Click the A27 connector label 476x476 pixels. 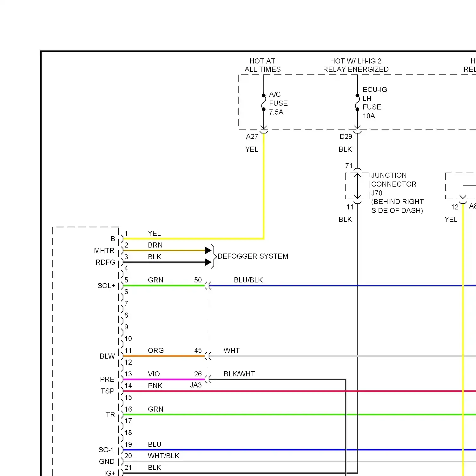(252, 137)
